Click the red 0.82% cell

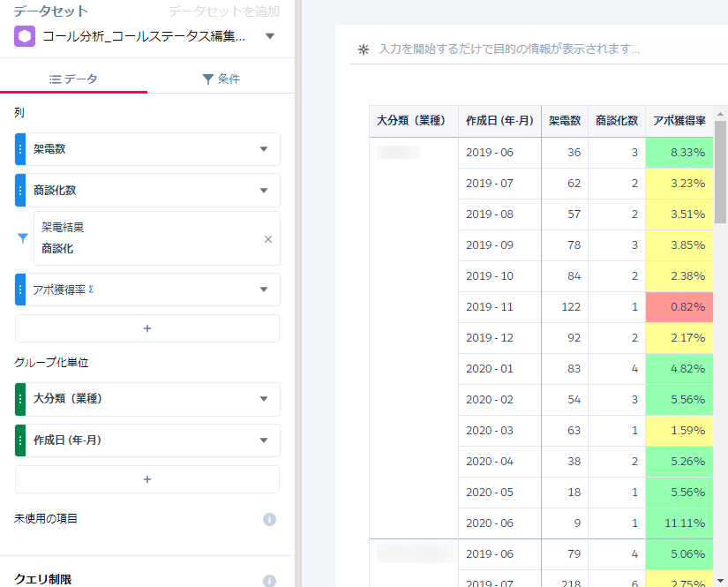point(678,307)
